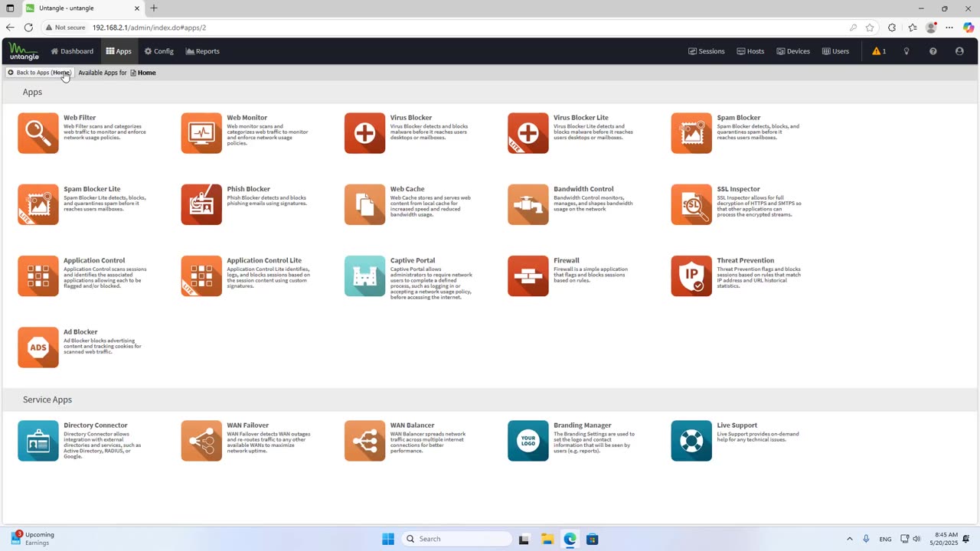
Task: Click the Ad Blocker title text
Action: pyautogui.click(x=80, y=332)
